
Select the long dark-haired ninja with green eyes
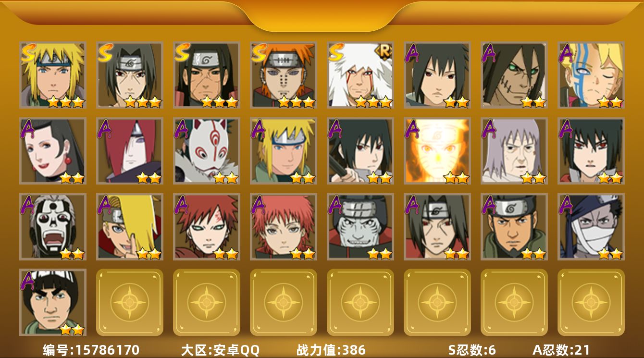pyautogui.click(x=514, y=75)
